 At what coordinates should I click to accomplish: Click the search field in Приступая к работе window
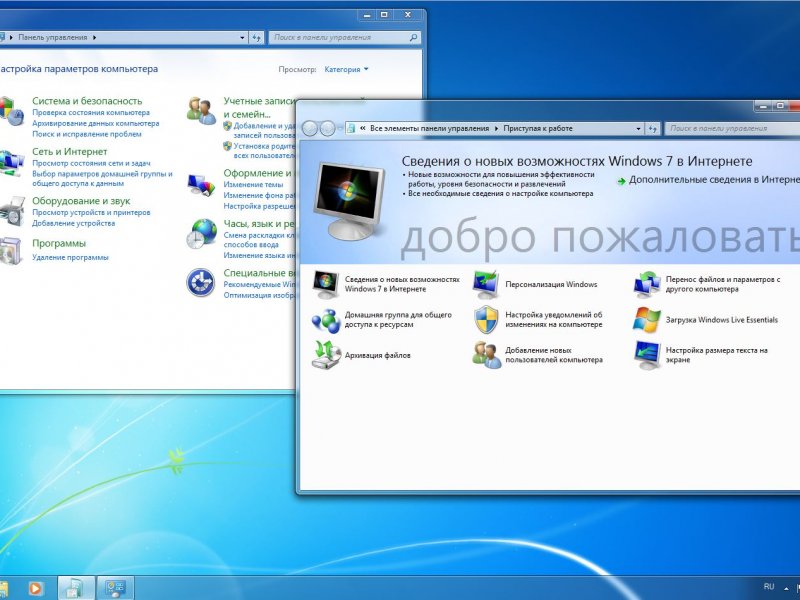point(732,129)
